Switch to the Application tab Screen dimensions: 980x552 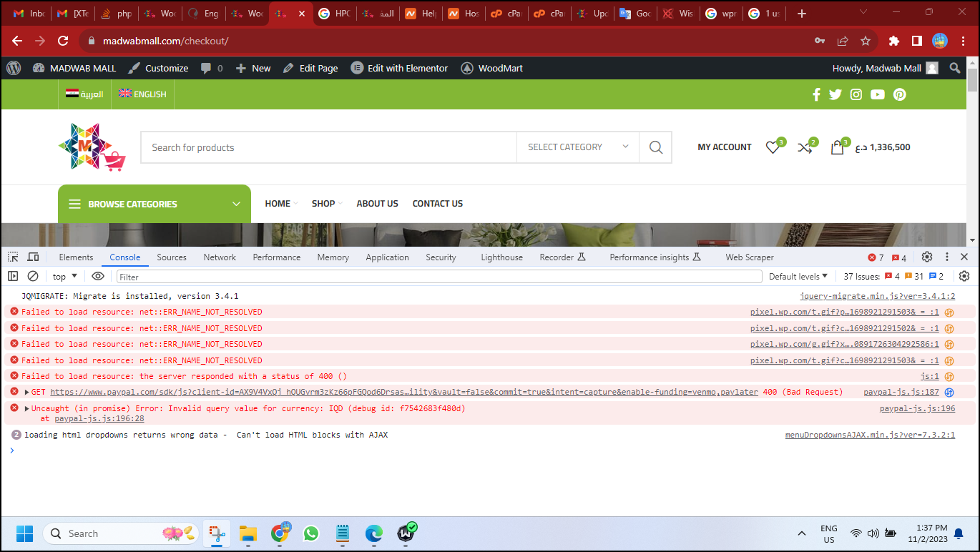(387, 257)
